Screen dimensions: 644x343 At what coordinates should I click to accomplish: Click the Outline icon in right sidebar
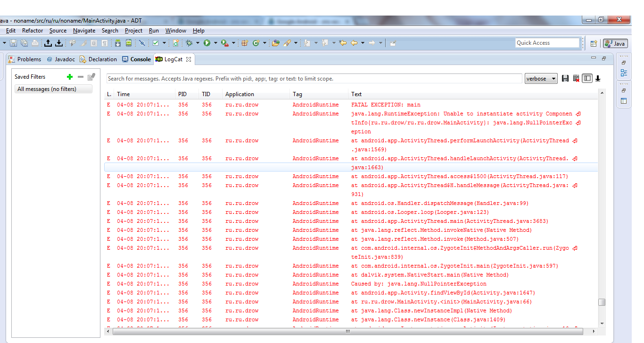pyautogui.click(x=624, y=73)
